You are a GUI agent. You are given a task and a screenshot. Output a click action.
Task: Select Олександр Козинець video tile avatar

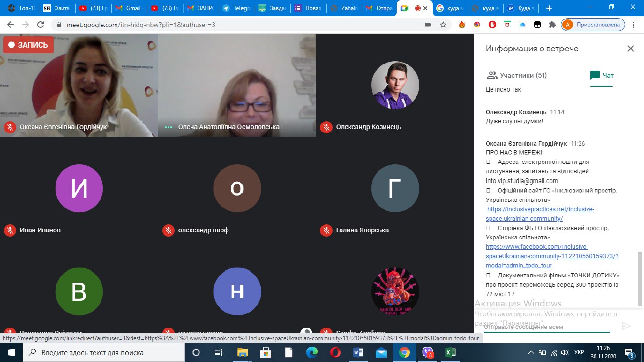click(395, 85)
